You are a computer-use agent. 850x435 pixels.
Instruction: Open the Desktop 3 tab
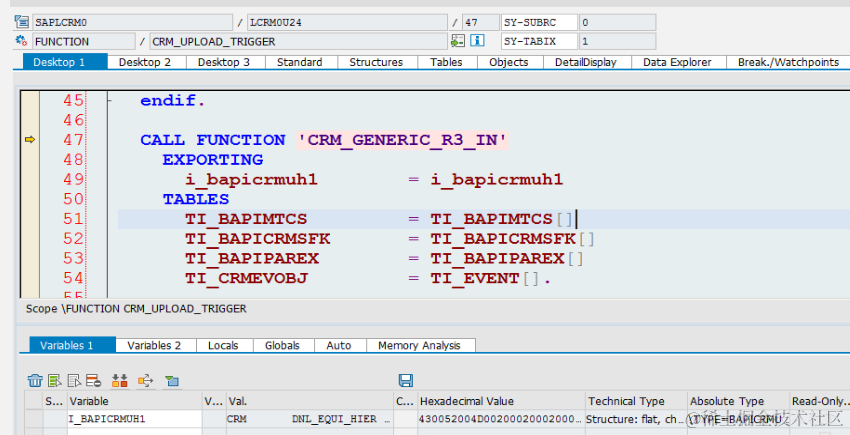[224, 62]
